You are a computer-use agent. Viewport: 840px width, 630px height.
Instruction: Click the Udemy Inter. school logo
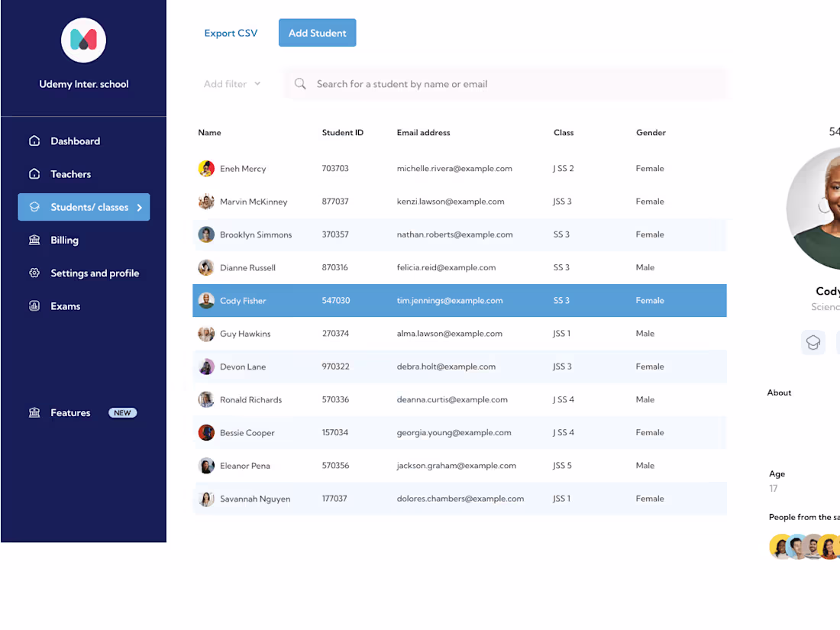coord(83,40)
